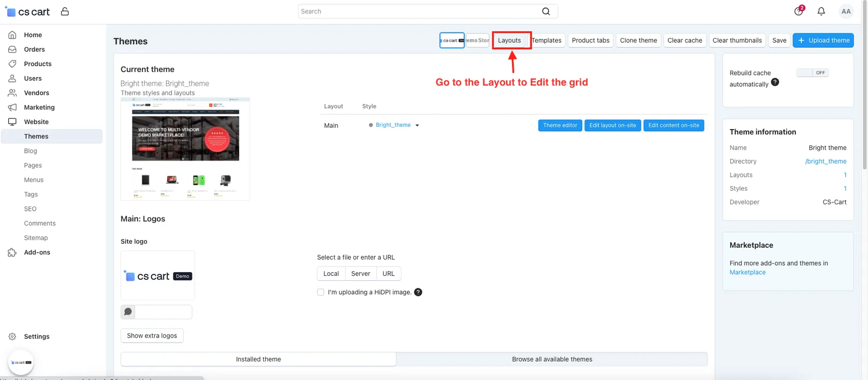This screenshot has height=380, width=868.
Task: Open the Layouts tab
Action: [509, 41]
